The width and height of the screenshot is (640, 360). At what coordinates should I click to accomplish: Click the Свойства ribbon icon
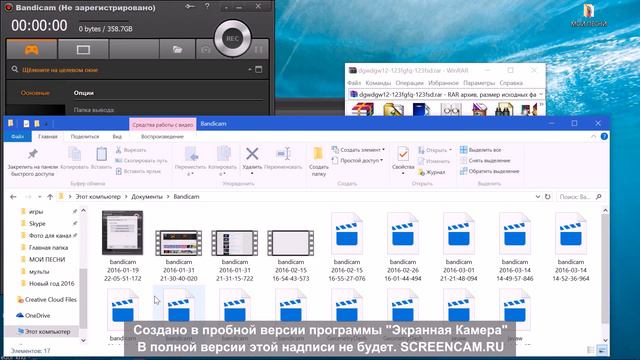click(403, 154)
